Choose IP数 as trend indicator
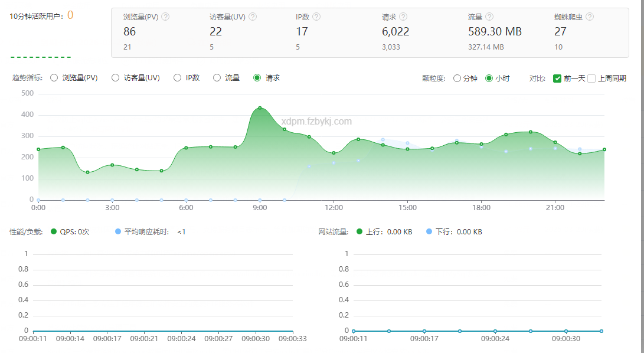The height and width of the screenshot is (353, 644). [x=178, y=77]
